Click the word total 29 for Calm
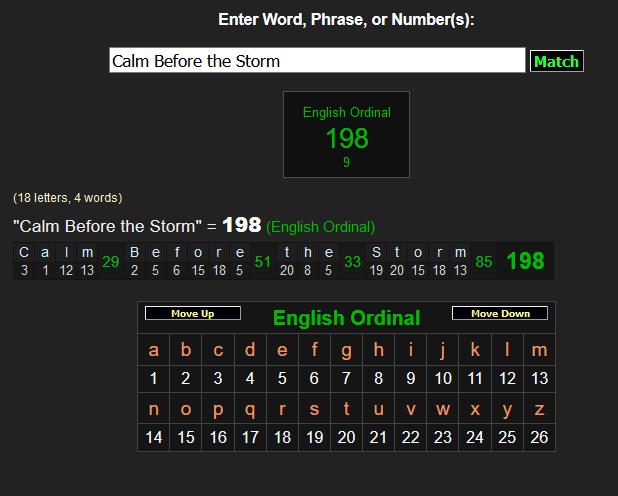618x496 pixels. click(111, 262)
